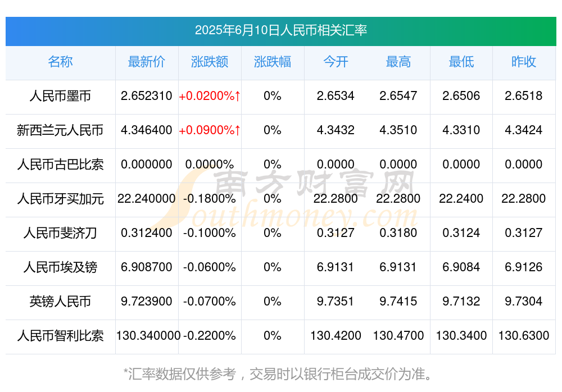Click the 最高 column header

click(x=398, y=62)
